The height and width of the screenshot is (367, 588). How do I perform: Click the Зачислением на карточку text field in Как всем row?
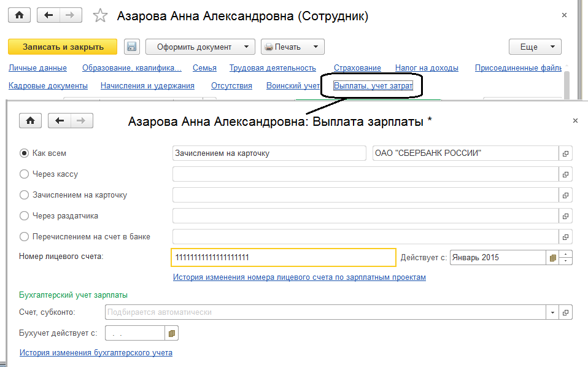[269, 153]
